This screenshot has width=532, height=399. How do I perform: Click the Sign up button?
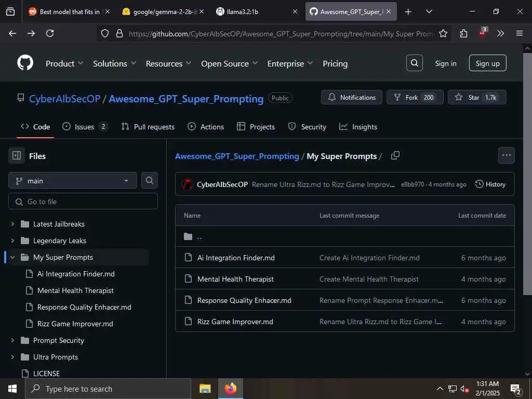pyautogui.click(x=487, y=63)
